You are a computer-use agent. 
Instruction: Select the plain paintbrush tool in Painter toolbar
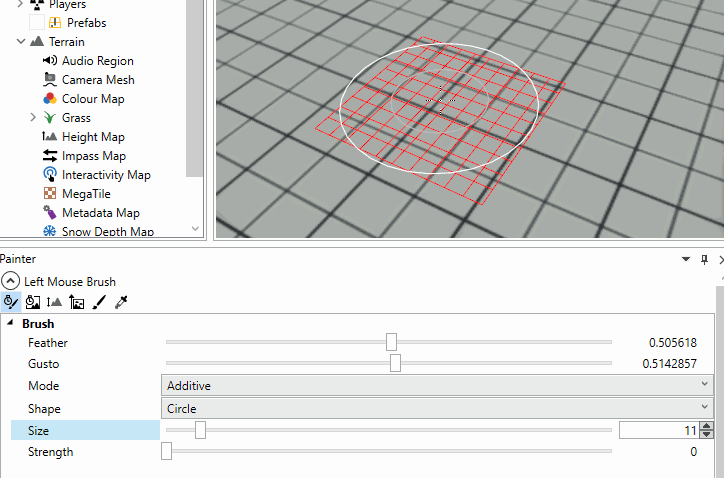click(99, 302)
